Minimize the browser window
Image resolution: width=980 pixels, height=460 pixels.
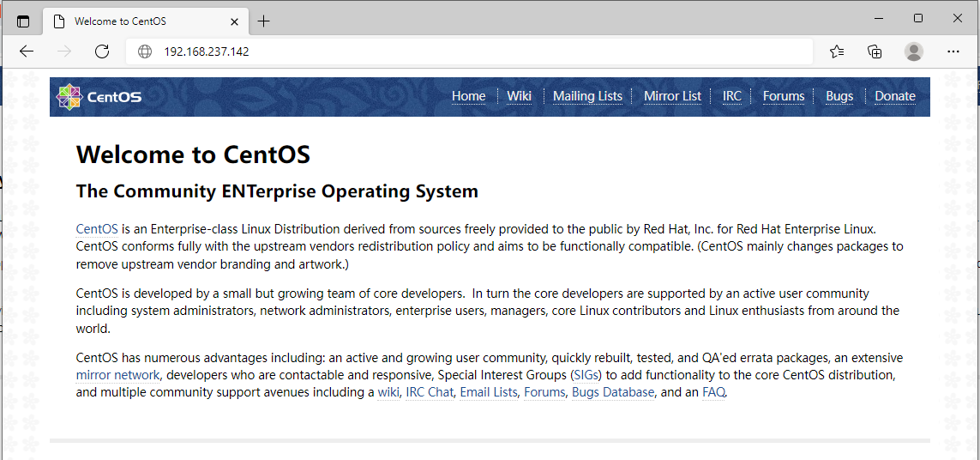pyautogui.click(x=879, y=18)
